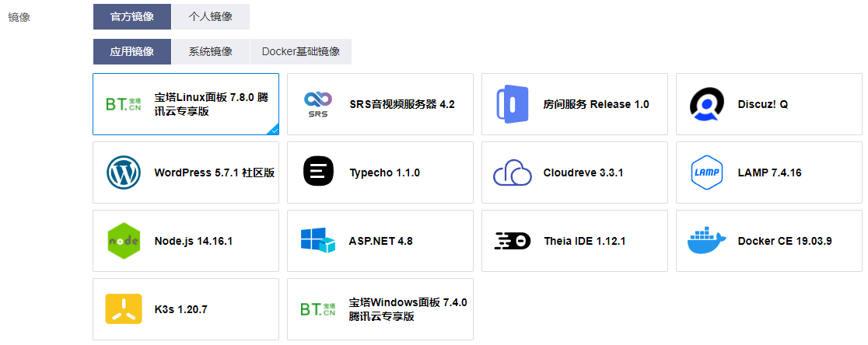Click the WordPress W logo icon
This screenshot has height=345, width=868.
pos(124,172)
